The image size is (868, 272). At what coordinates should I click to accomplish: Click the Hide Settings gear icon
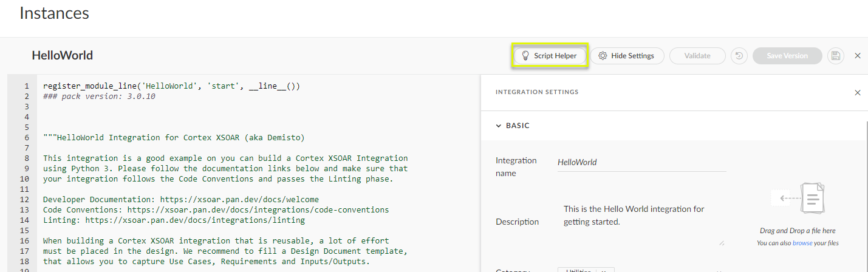click(603, 56)
